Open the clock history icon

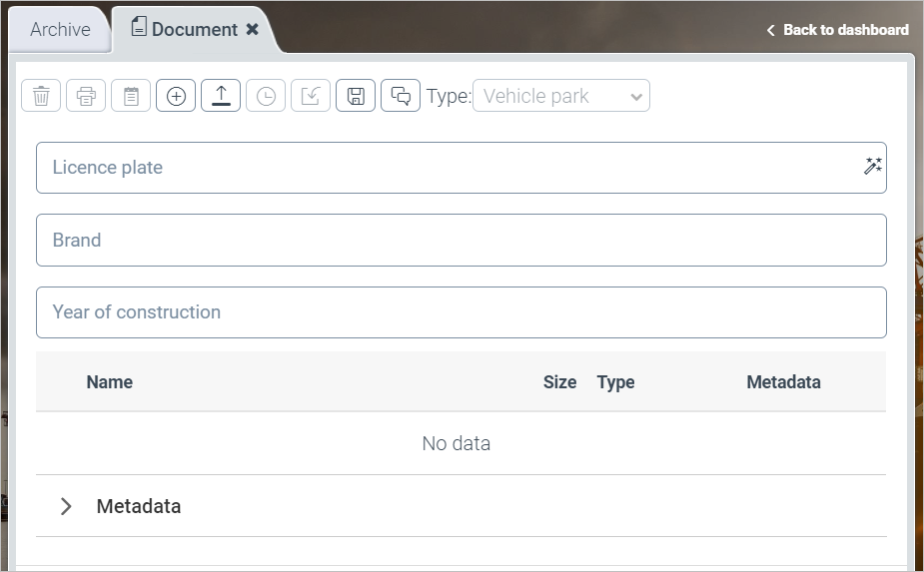[x=266, y=96]
